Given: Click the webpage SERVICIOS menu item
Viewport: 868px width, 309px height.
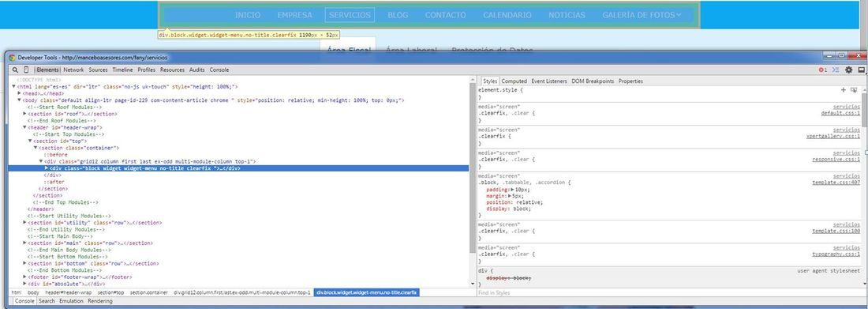Looking at the screenshot, I should (x=350, y=15).
